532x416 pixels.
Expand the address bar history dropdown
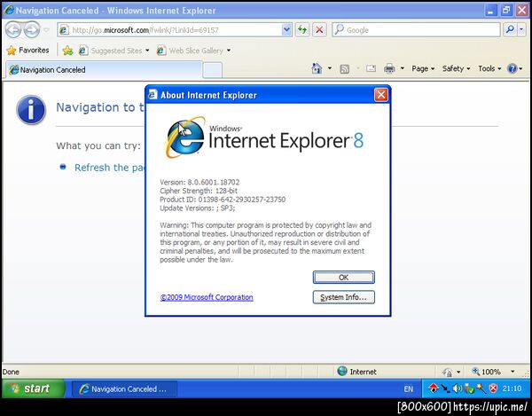tap(286, 30)
